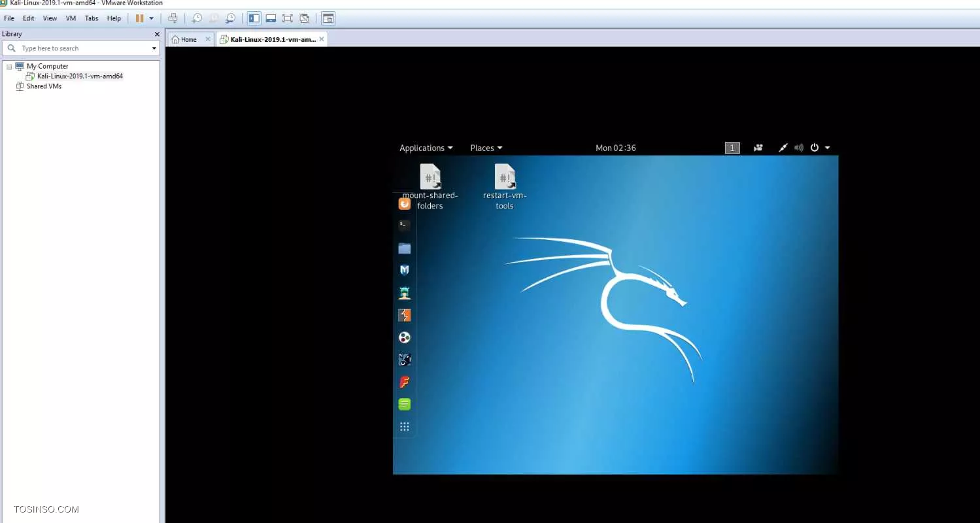Collapse the My Computer tree node
This screenshot has width=980, height=523.
(x=8, y=66)
